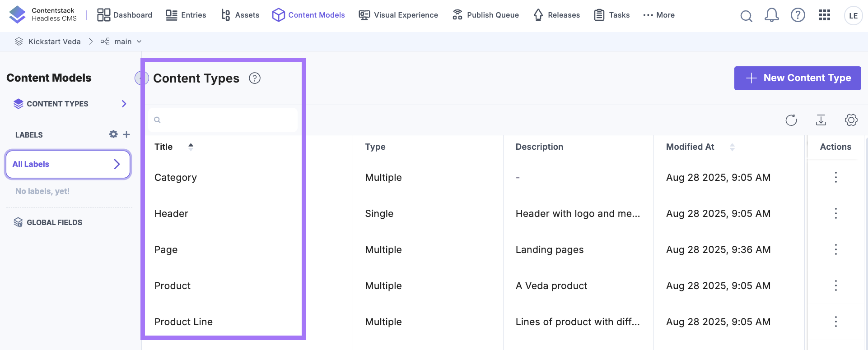868x350 pixels.
Task: Select CONTENT TYPES in the sidebar
Action: coord(57,104)
